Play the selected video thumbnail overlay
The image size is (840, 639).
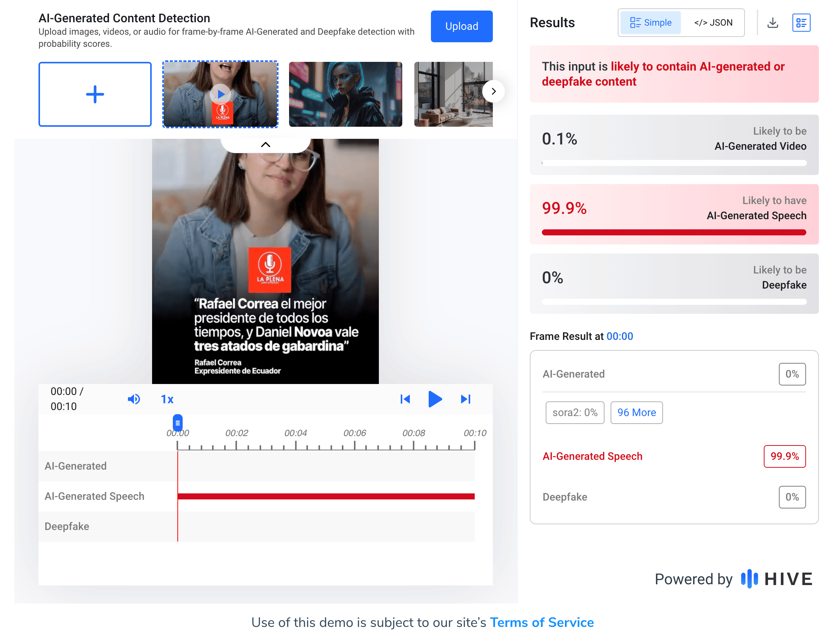221,94
